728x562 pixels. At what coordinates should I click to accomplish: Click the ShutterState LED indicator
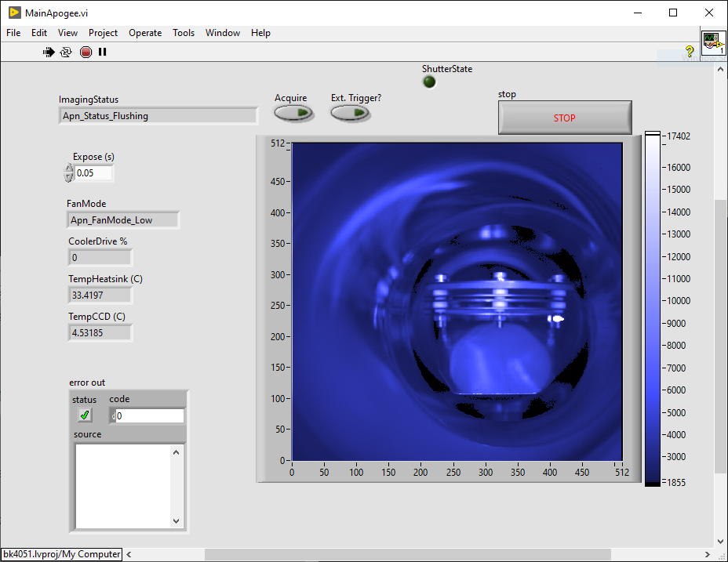point(429,82)
